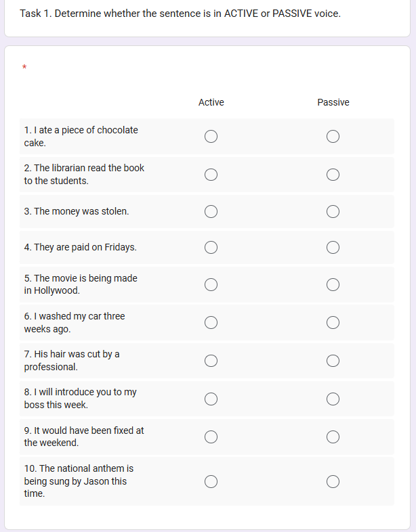This screenshot has height=532, width=416.
Task: Mark 'I washed my car' as Passive
Action: pos(333,322)
